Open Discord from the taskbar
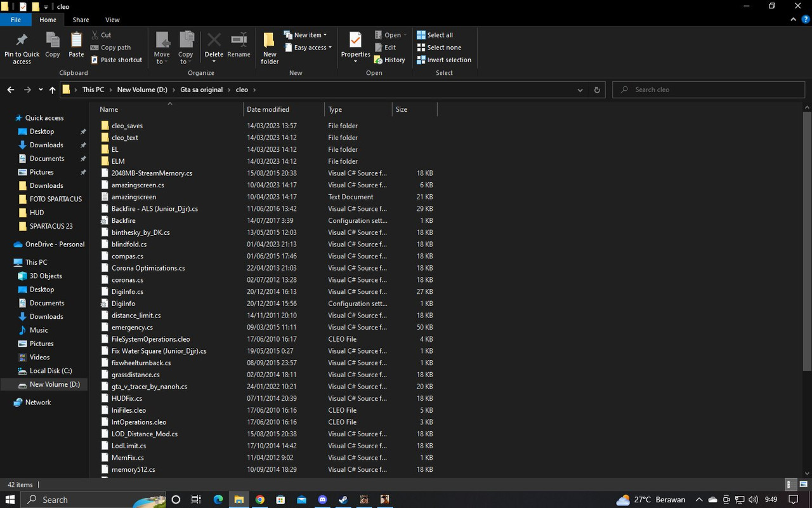The image size is (812, 508). coord(322,500)
